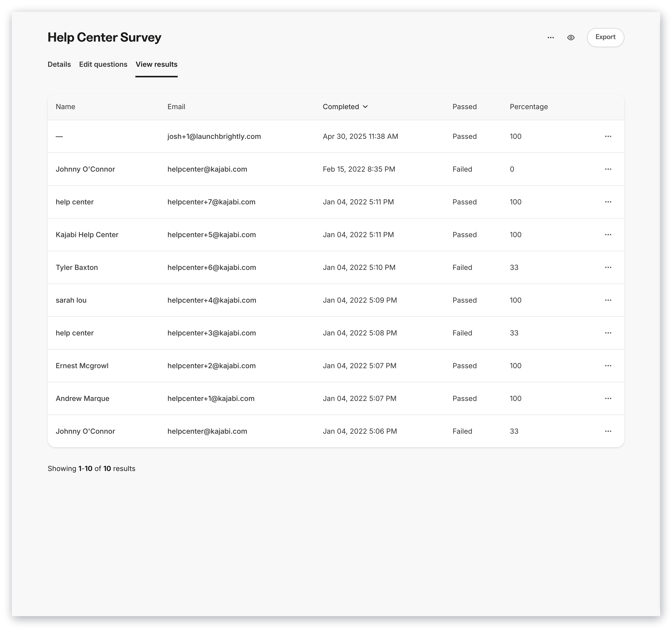This screenshot has height=628, width=672.
Task: Click the date Jan 04, 2022 5:10 PM
Action: (x=359, y=267)
